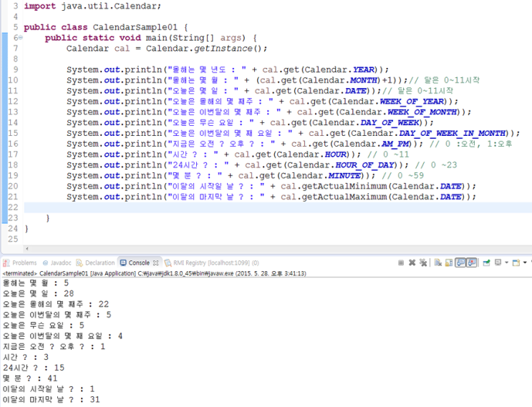Click Remove All Terminated Launches icon
This screenshot has width=532, height=407.
[x=423, y=263]
